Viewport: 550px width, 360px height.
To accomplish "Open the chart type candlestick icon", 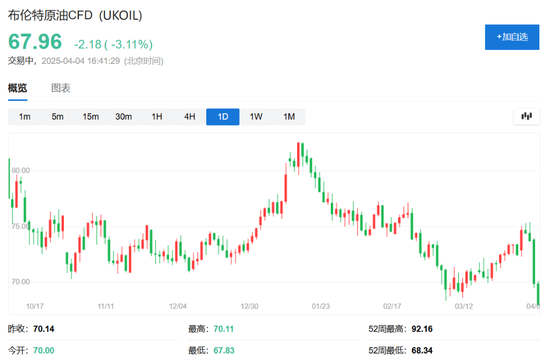I will tap(526, 116).
